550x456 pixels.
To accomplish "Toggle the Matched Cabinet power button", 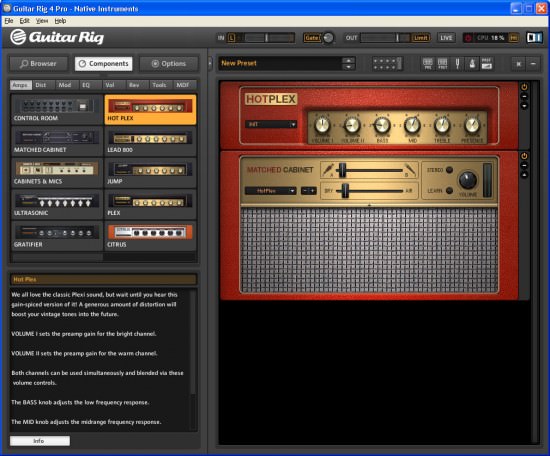I will (524, 156).
